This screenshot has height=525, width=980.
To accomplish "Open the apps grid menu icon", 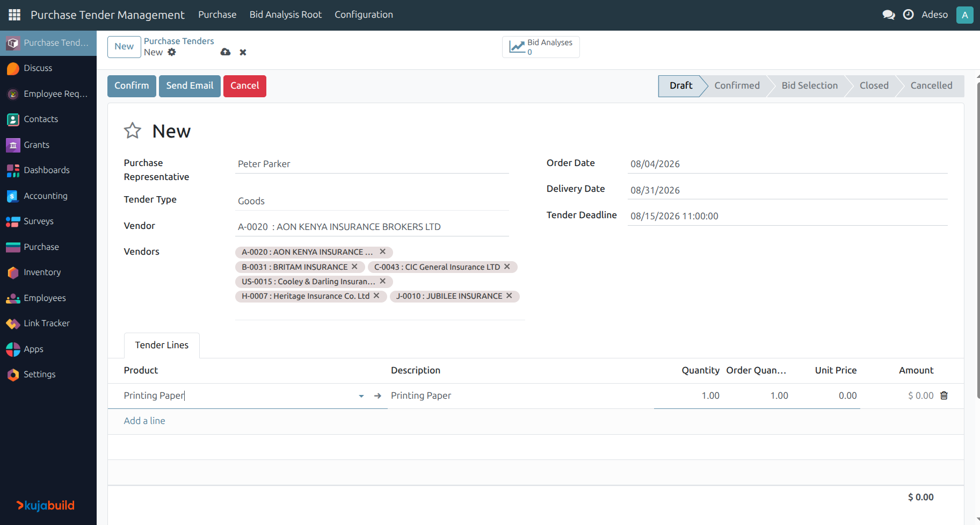I will [x=14, y=15].
